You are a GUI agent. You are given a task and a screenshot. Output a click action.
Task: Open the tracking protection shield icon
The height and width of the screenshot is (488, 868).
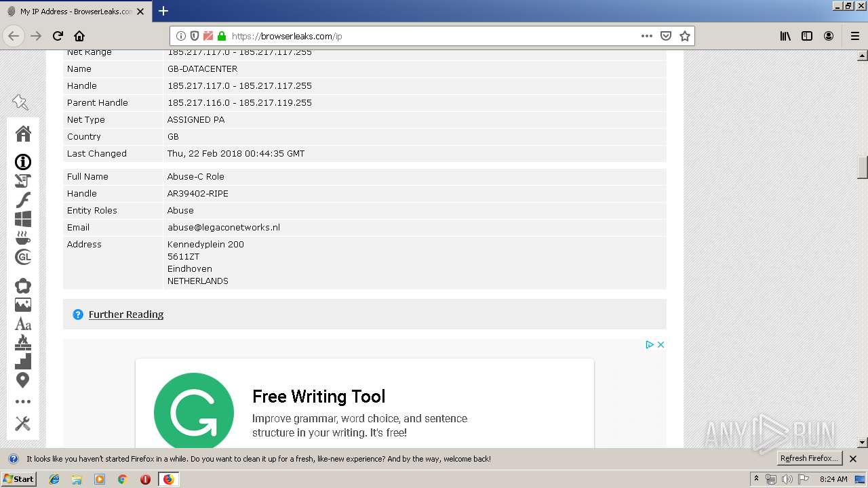point(195,36)
